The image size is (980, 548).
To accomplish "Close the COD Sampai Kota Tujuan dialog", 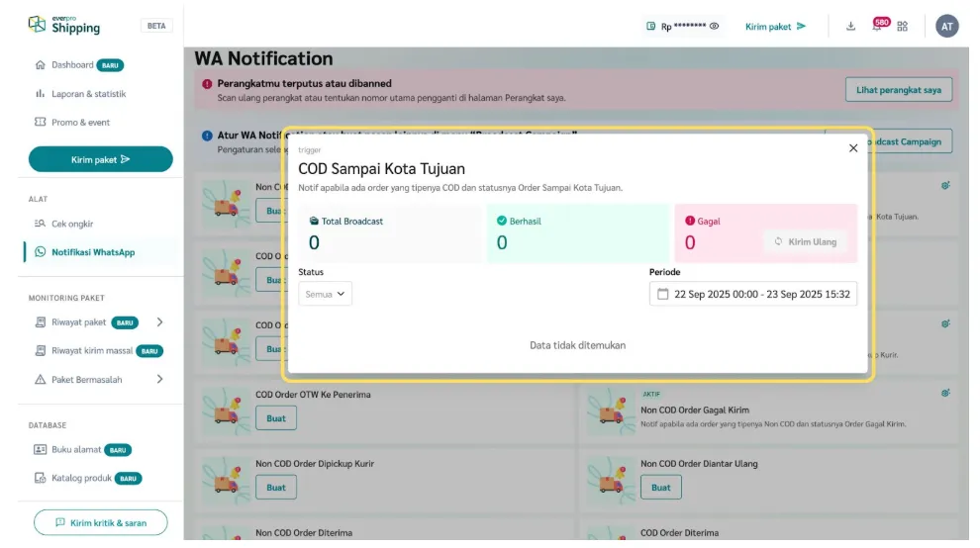I will click(853, 148).
